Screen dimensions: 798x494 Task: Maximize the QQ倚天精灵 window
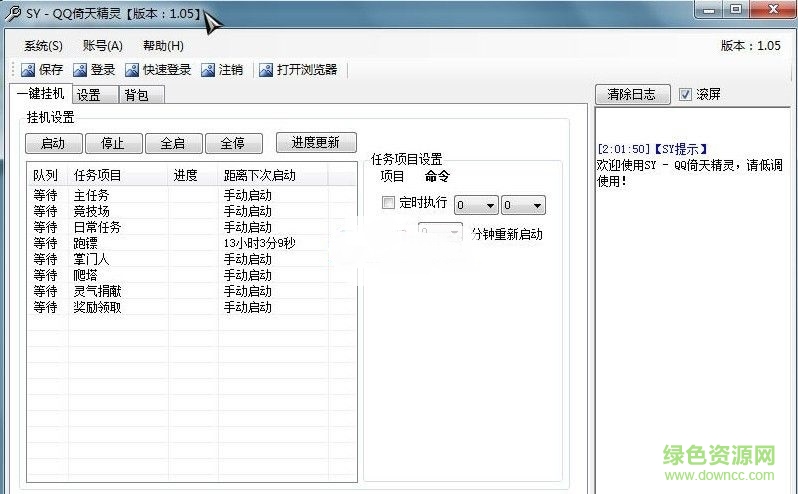(735, 10)
